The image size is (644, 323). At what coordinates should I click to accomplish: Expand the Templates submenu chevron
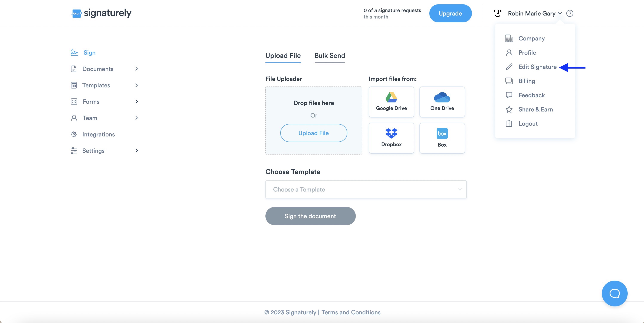point(137,85)
